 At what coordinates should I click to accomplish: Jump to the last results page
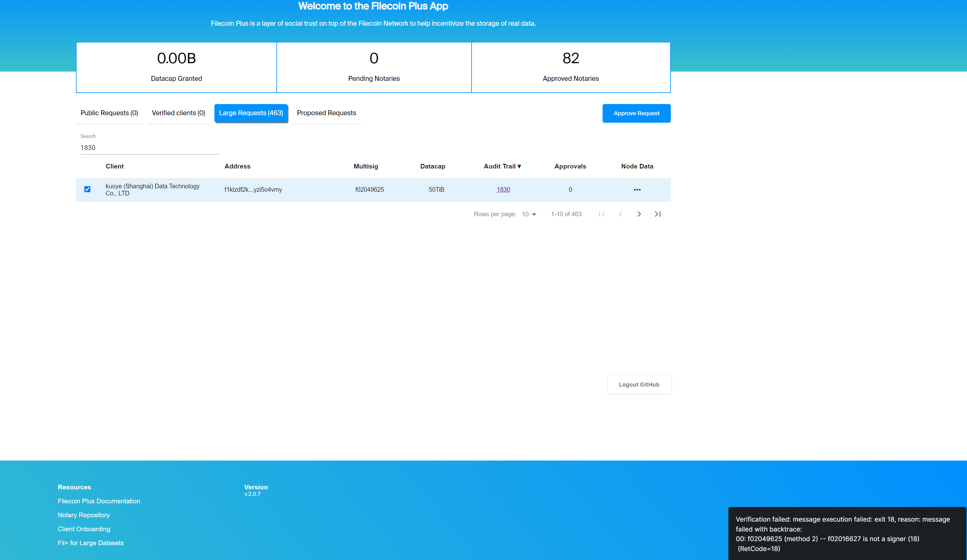(658, 214)
